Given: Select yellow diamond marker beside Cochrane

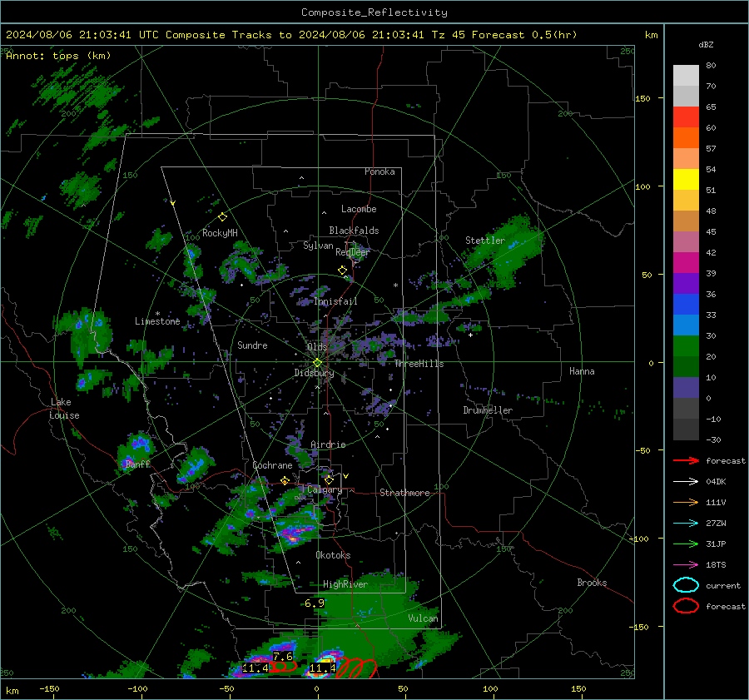Looking at the screenshot, I should pyautogui.click(x=285, y=481).
